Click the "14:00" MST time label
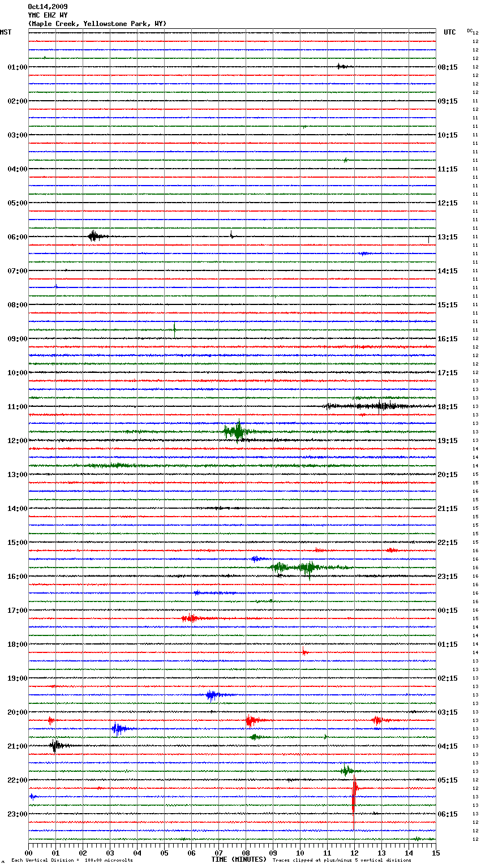 point(18,509)
